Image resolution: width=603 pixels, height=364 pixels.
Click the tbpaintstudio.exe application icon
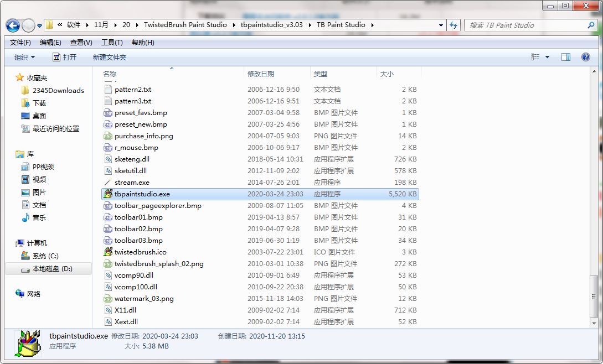108,194
